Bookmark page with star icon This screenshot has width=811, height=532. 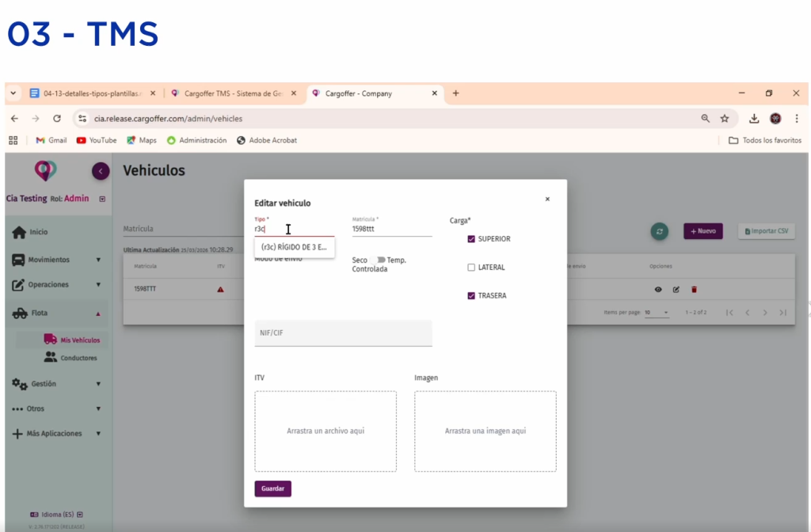pos(724,119)
